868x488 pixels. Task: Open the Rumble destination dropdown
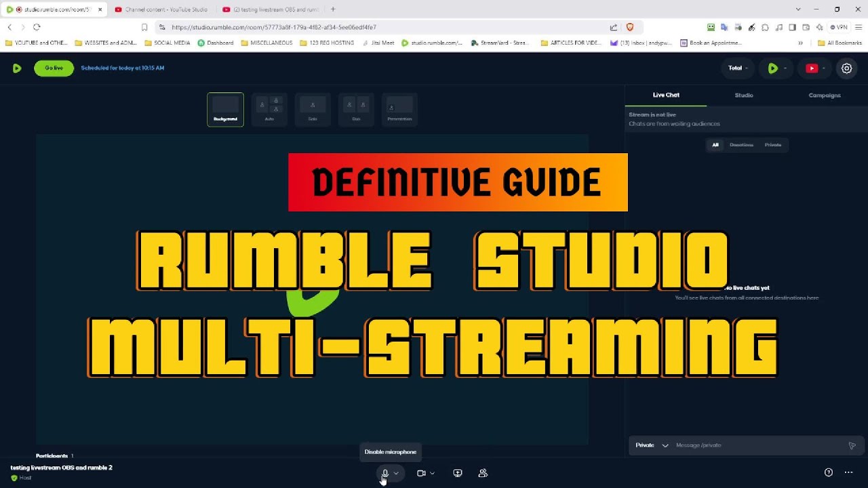pos(777,68)
